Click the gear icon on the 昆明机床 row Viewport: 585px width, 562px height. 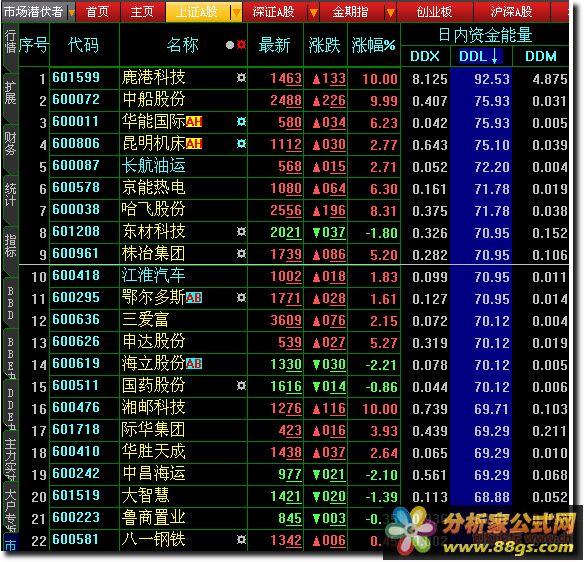(241, 144)
